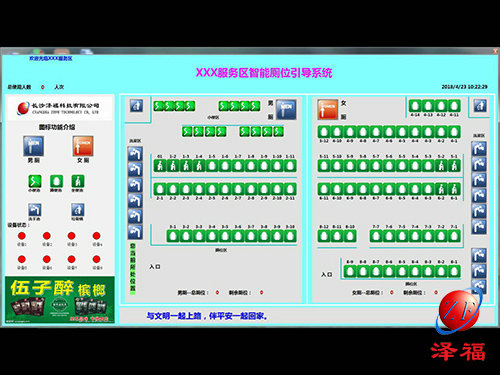Select the seated toilet legend icon

[78, 182]
